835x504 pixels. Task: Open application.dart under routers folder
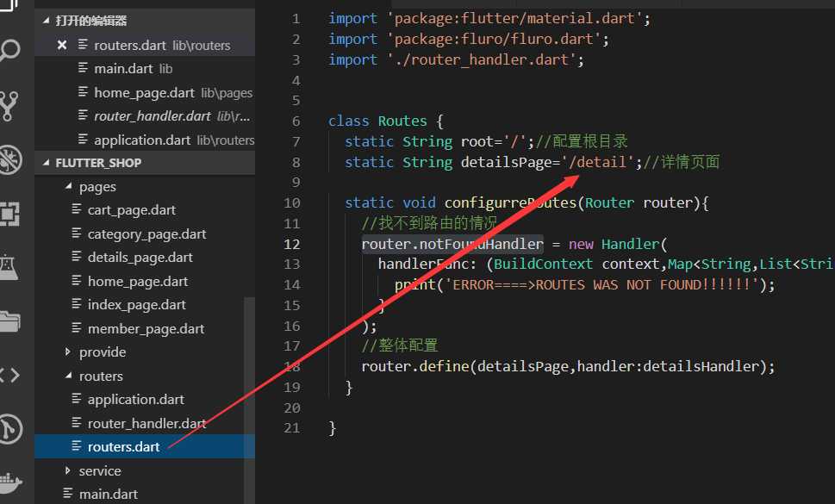pyautogui.click(x=136, y=400)
